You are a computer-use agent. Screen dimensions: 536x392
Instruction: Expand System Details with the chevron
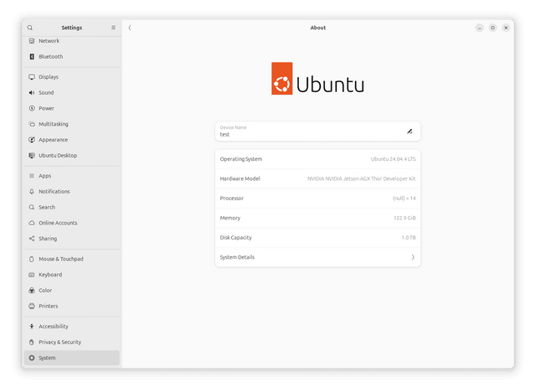[x=413, y=257]
